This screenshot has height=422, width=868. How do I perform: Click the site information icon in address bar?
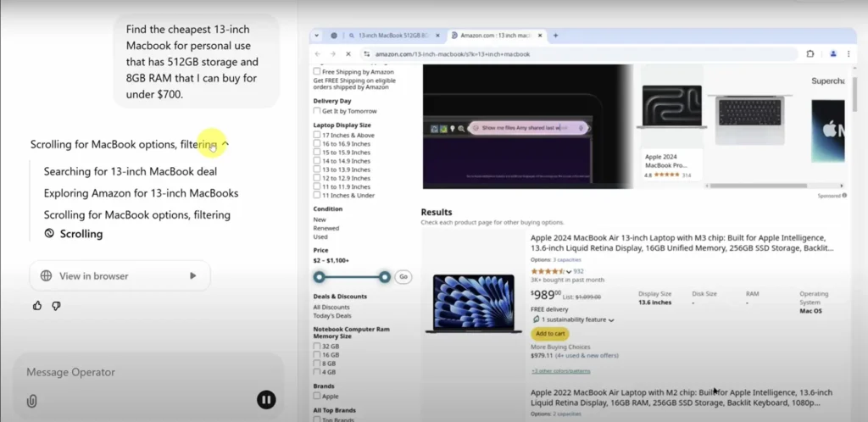pyautogui.click(x=366, y=54)
